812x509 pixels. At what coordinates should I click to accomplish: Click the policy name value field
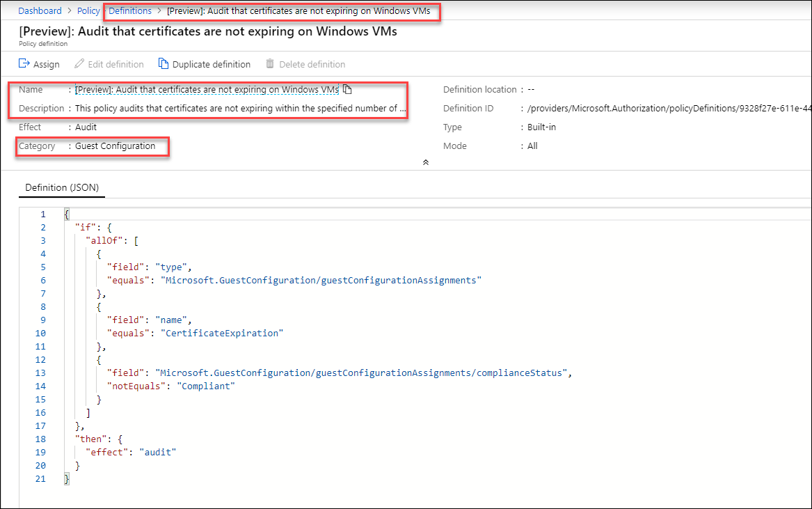click(x=207, y=89)
